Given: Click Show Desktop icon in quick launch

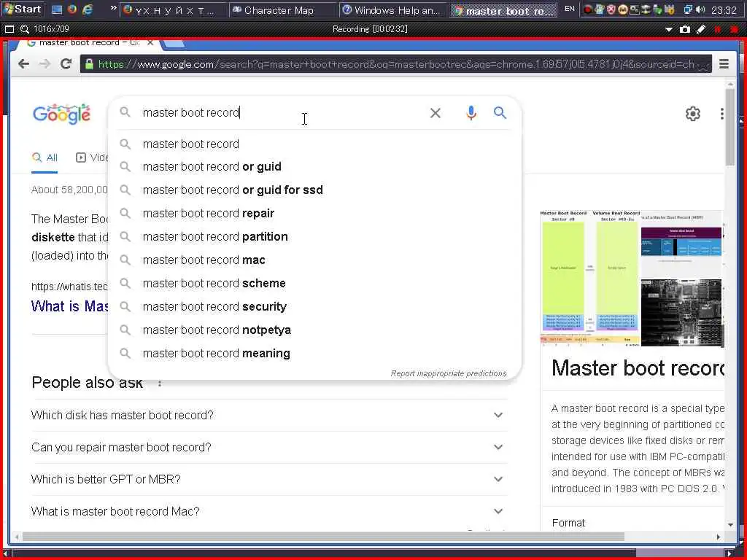Looking at the screenshot, I should (57, 9).
